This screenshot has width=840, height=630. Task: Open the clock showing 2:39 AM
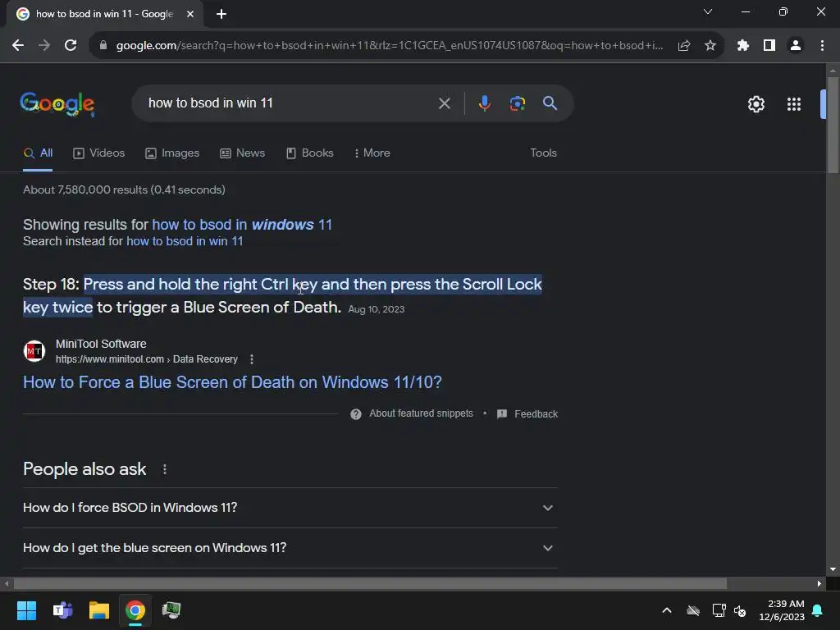782,610
